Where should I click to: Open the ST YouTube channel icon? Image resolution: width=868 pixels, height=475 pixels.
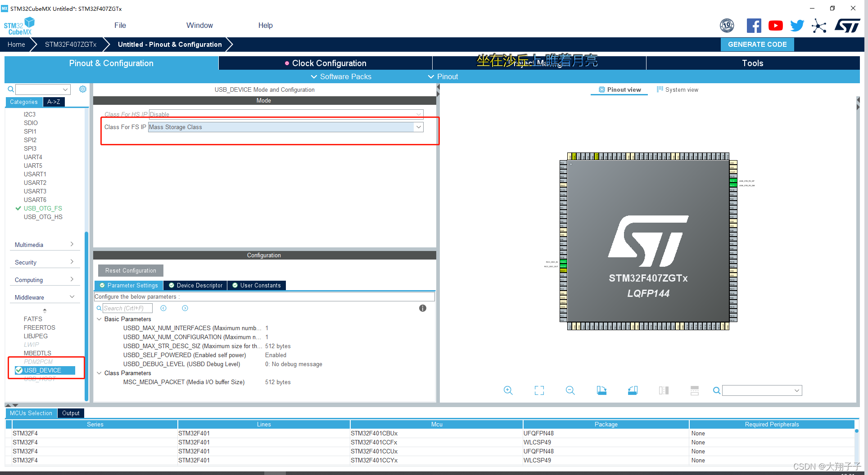pyautogui.click(x=775, y=26)
